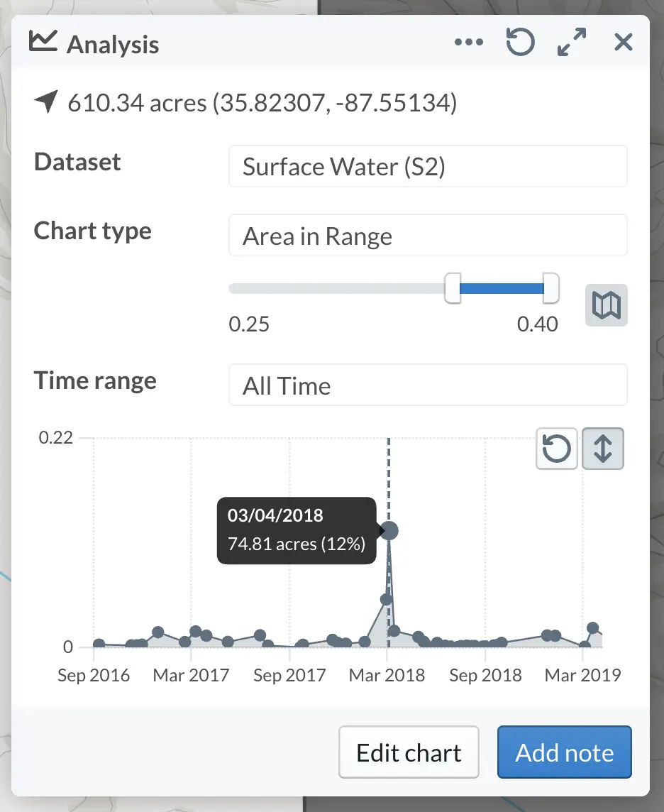The width and height of the screenshot is (664, 812).
Task: Click the last data point near Mar 2019
Action: [x=593, y=629]
